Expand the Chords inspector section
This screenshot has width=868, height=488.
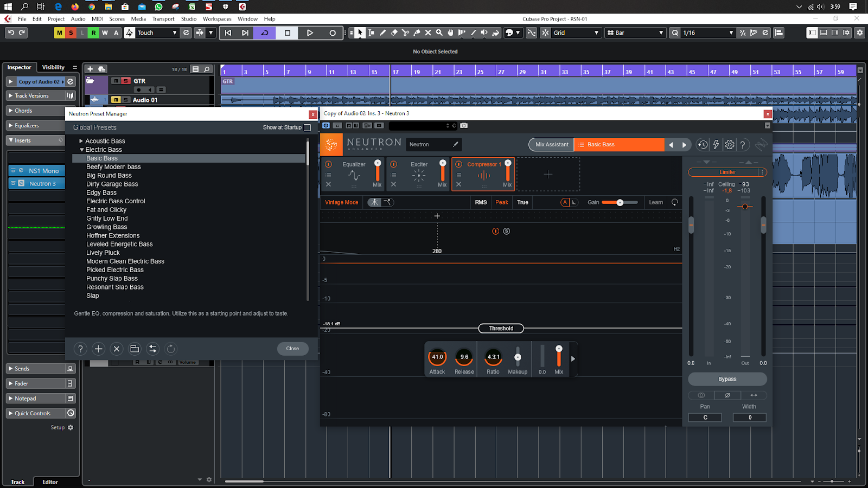[10, 111]
